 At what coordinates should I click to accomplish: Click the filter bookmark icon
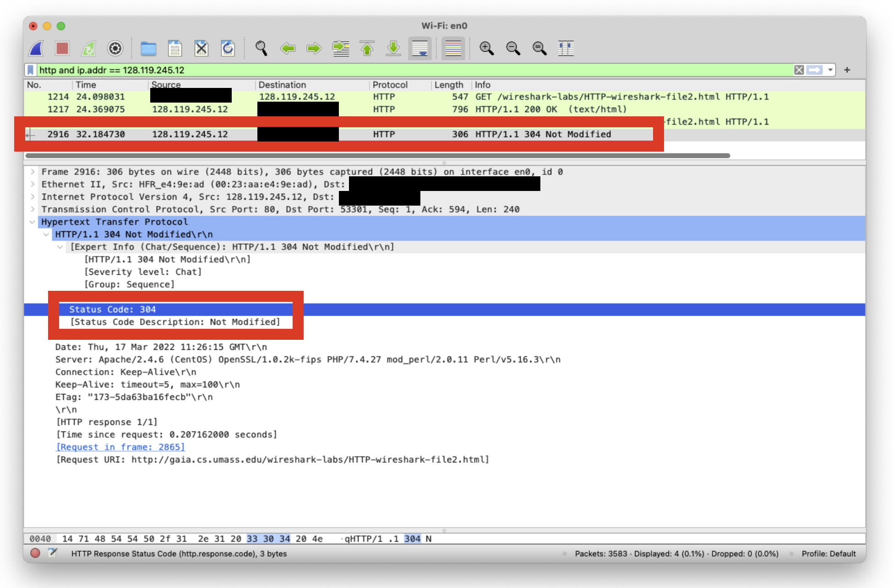point(31,70)
